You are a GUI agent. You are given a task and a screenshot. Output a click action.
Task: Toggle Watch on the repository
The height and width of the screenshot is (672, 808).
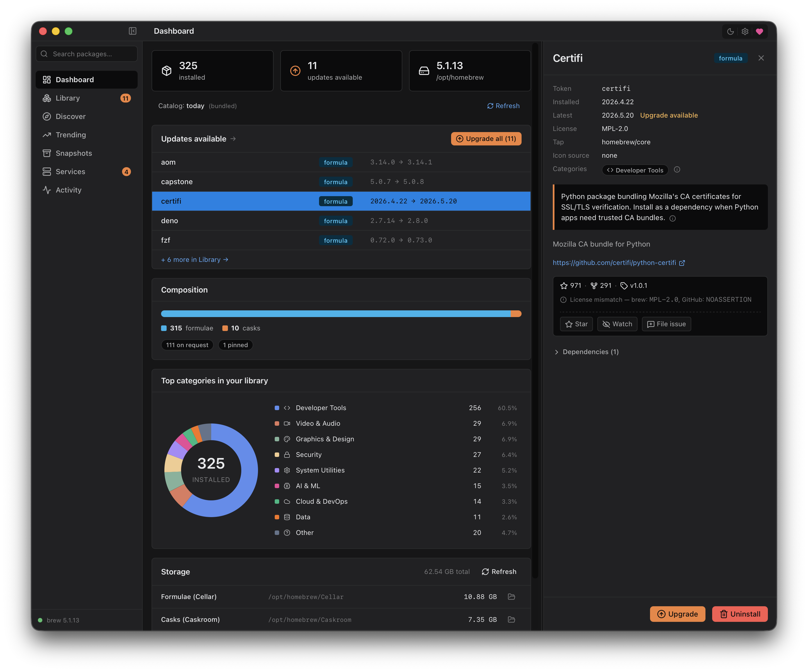tap(617, 324)
